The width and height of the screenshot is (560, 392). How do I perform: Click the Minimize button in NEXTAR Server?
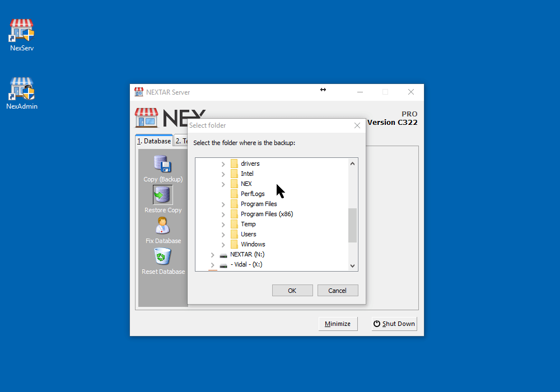click(x=338, y=324)
